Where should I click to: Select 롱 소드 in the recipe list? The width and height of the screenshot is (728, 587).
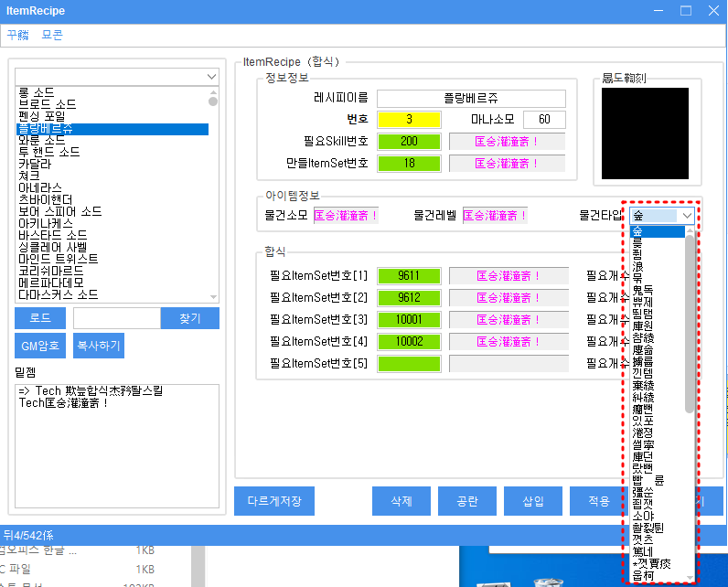pyautogui.click(x=37, y=92)
